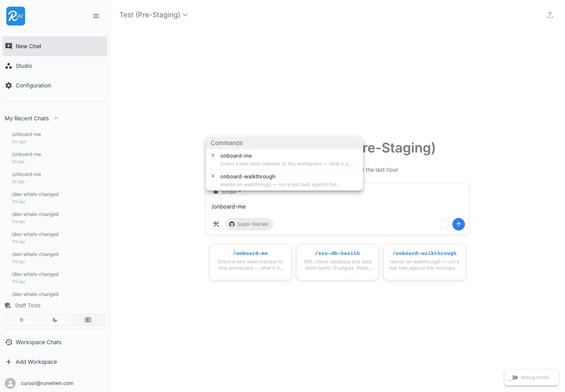Switch to dark theme moon icon

tap(55, 320)
